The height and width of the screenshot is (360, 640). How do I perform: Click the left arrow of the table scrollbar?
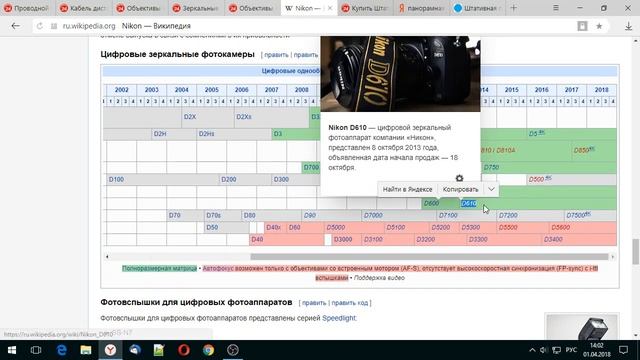(x=107, y=257)
